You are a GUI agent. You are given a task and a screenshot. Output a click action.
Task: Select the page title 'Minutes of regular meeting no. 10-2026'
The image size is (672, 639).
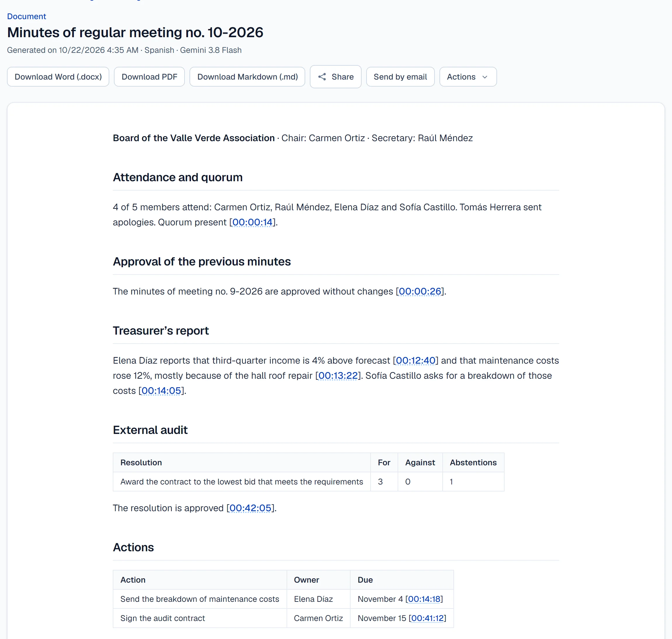click(135, 32)
